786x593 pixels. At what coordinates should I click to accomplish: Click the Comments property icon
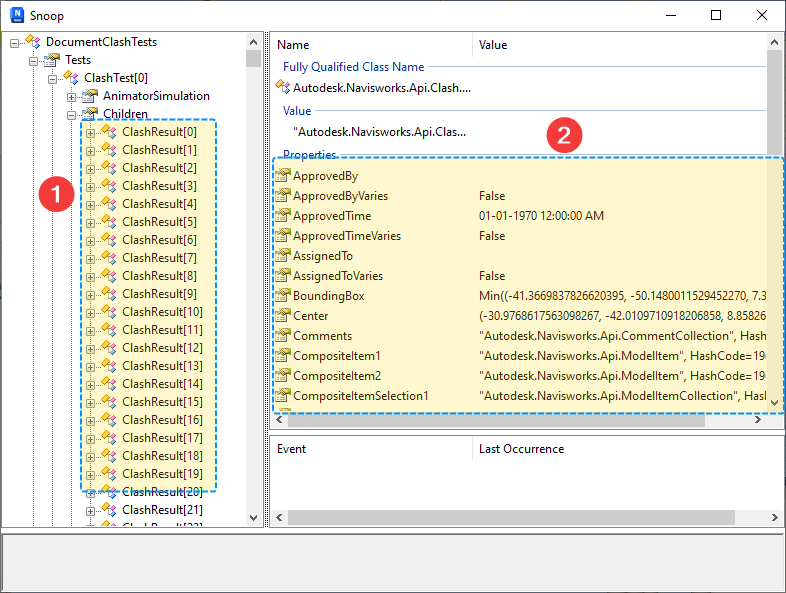click(x=282, y=336)
